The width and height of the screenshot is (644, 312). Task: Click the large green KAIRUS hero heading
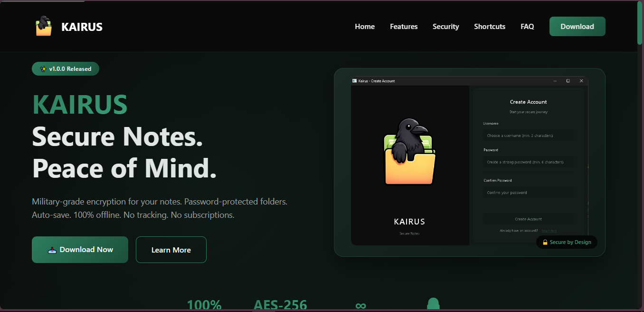tap(80, 104)
